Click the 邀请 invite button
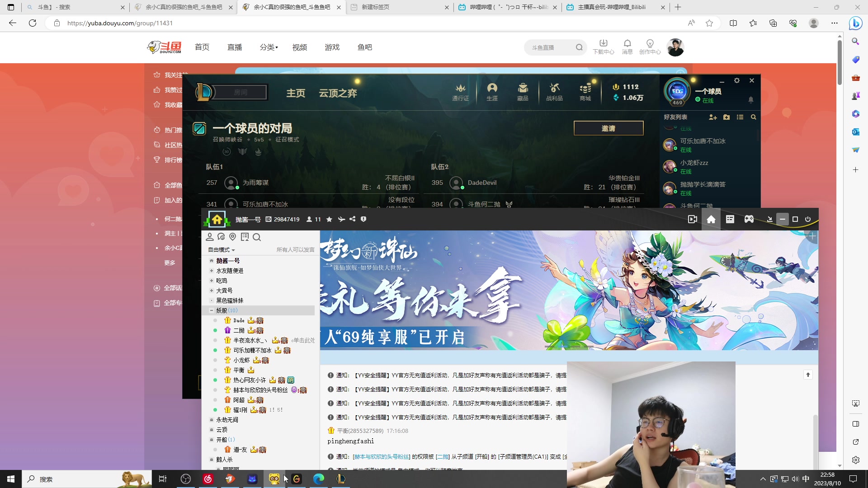The image size is (868, 488). [609, 128]
